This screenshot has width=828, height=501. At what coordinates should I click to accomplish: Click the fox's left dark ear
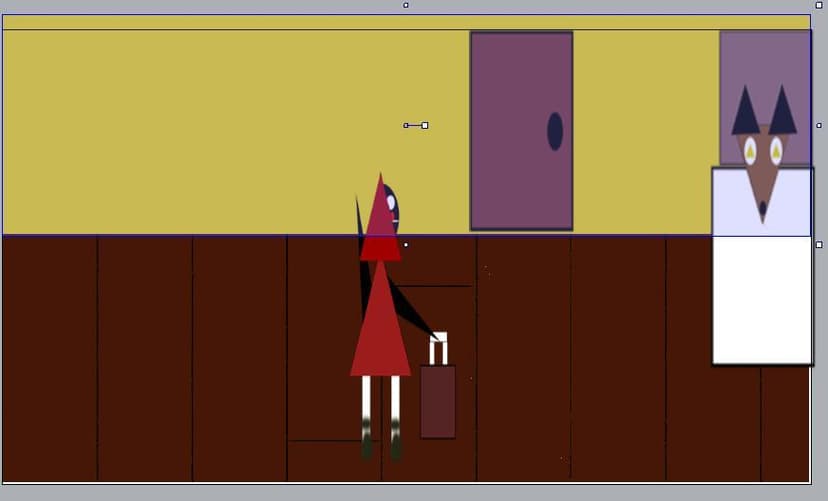tap(745, 111)
